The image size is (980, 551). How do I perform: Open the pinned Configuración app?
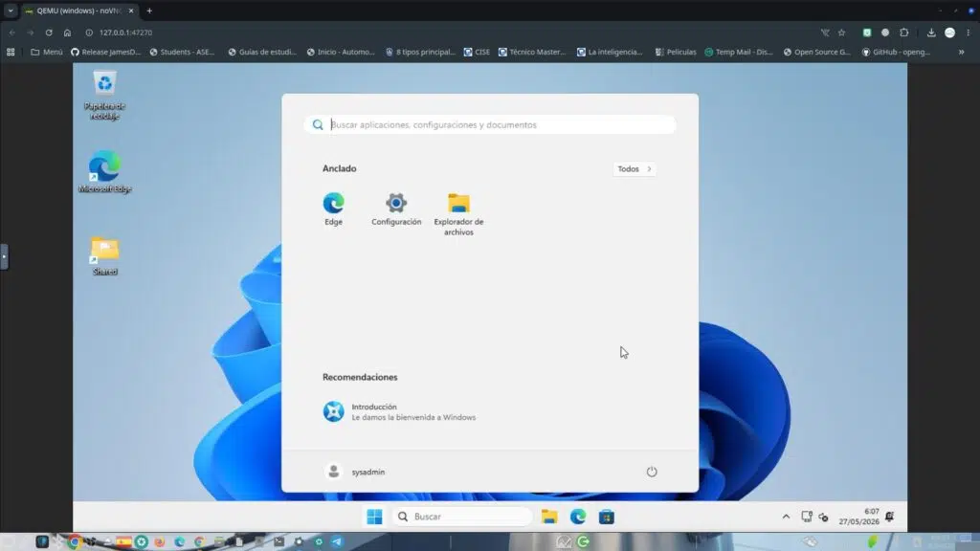tap(396, 209)
